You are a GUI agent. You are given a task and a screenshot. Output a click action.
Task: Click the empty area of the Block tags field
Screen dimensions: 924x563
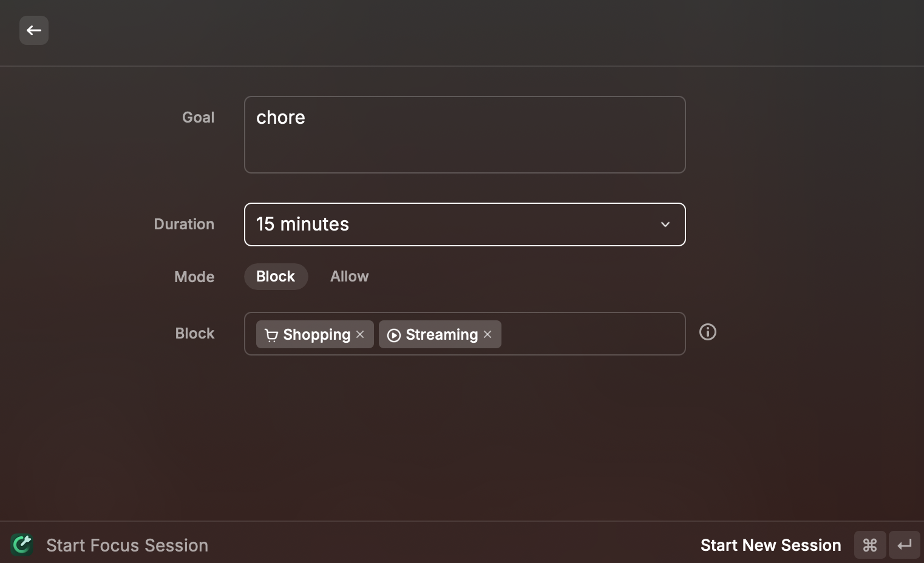point(592,334)
